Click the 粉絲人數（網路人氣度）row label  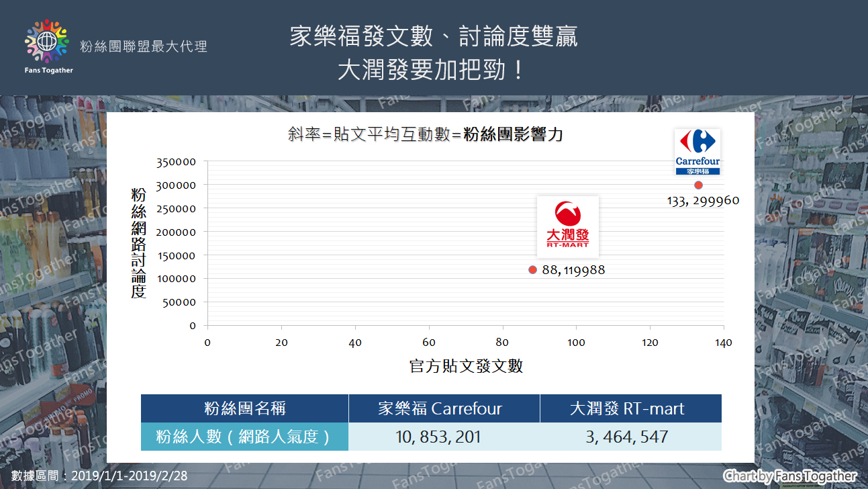244,437
